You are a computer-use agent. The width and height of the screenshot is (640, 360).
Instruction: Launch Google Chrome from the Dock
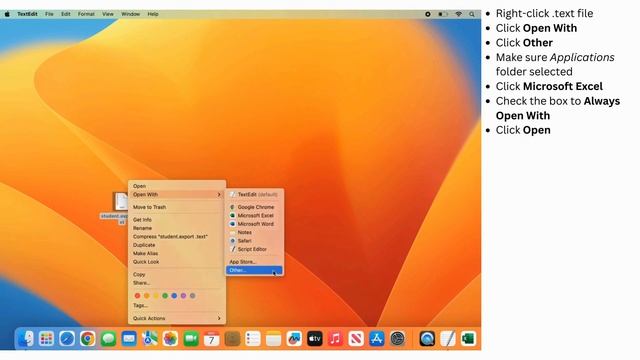pyautogui.click(x=87, y=338)
